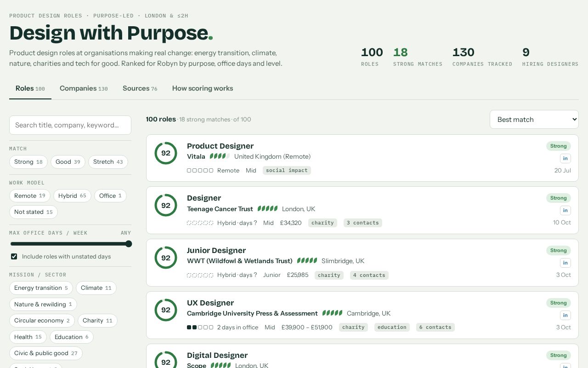Viewport: 588px width, 368px height.
Task: Open LinkedIn icon on Teenage Cancer Trust card
Action: point(565,210)
